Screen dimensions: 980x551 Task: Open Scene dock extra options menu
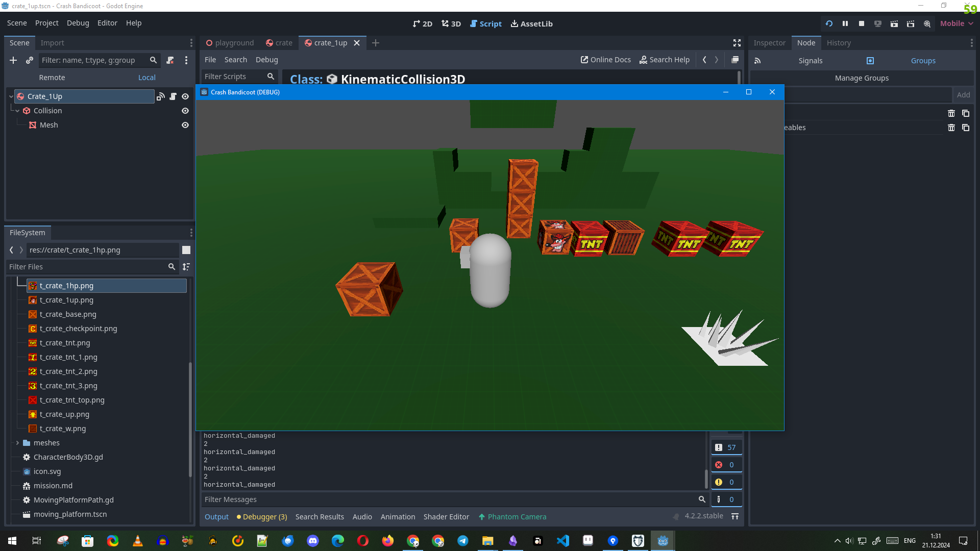[x=186, y=60]
